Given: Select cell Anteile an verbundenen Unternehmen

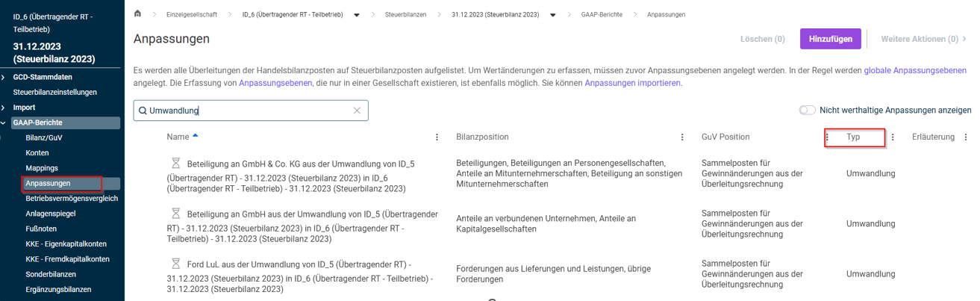Looking at the screenshot, I should (x=546, y=224).
